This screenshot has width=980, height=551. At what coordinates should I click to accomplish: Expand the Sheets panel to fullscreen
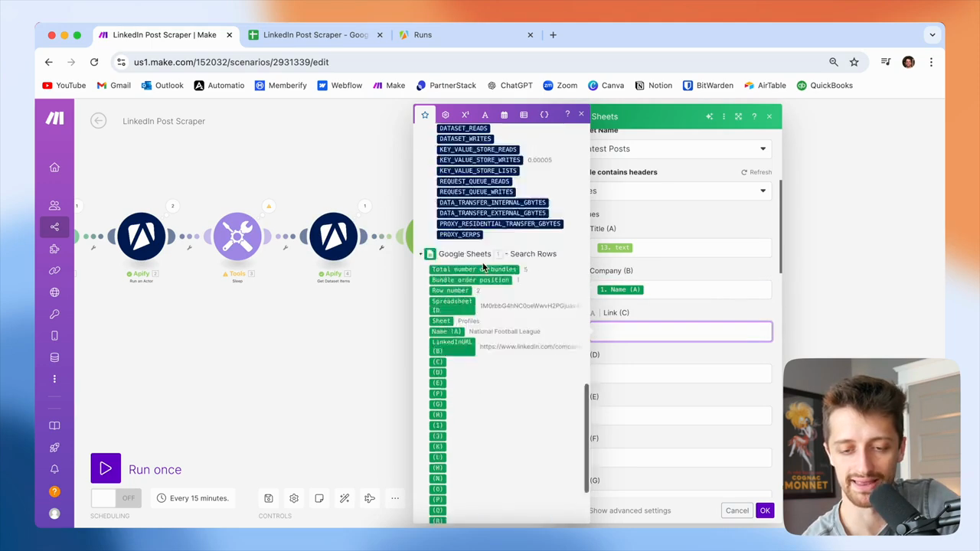pyautogui.click(x=739, y=116)
